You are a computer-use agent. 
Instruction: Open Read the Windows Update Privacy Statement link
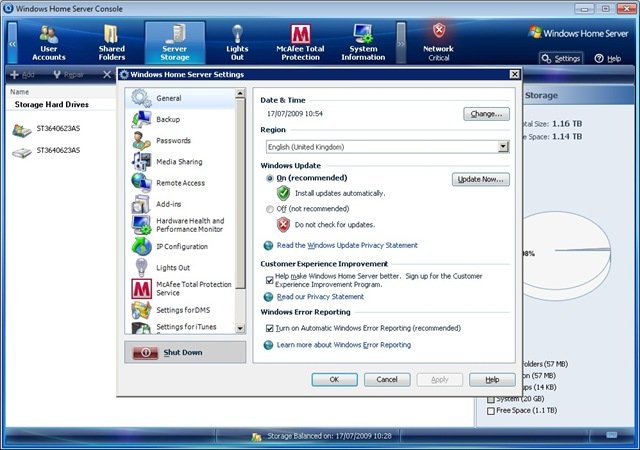347,245
